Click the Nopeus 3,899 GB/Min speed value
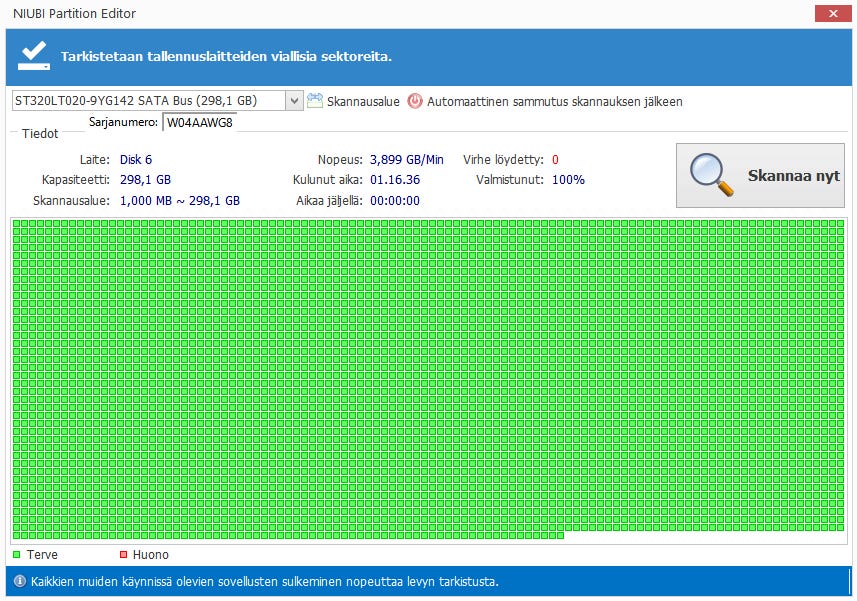Viewport: 857px width, 601px height. (x=407, y=160)
